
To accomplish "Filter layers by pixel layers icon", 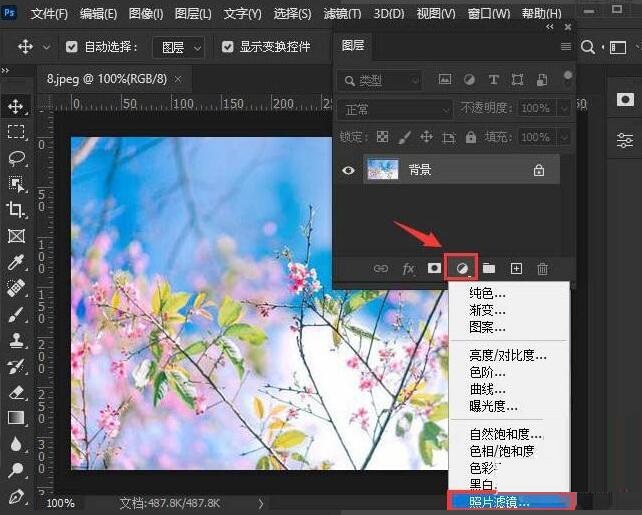I will click(445, 79).
